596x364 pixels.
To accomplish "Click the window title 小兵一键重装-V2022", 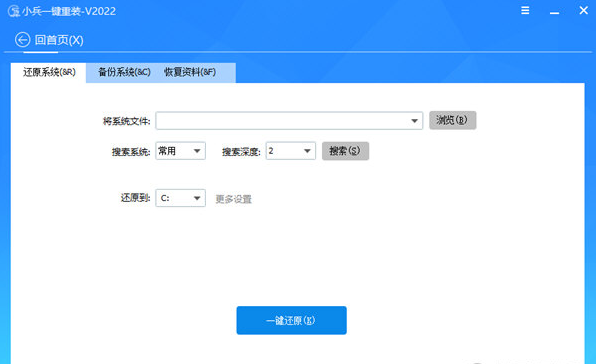I will click(69, 11).
